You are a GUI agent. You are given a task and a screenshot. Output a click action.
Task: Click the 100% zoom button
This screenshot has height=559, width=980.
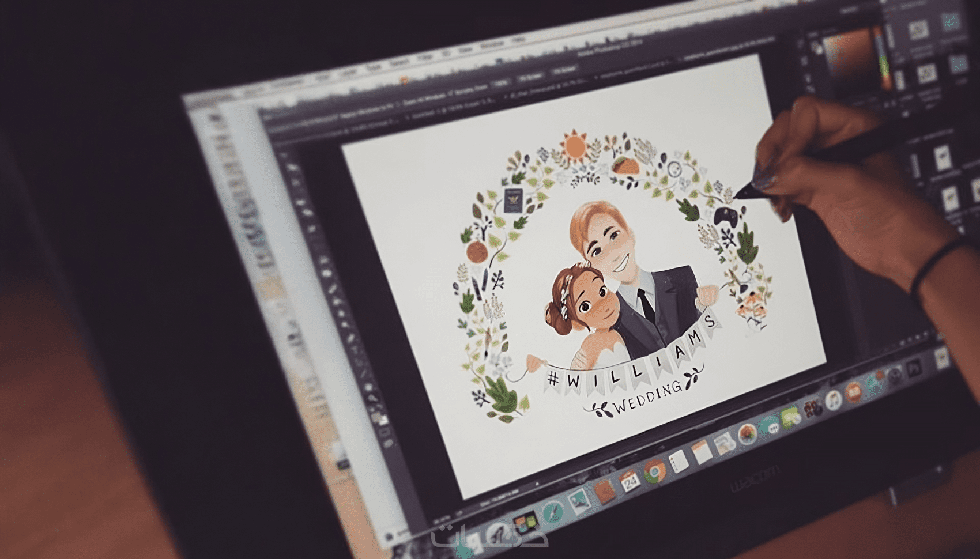tap(502, 82)
